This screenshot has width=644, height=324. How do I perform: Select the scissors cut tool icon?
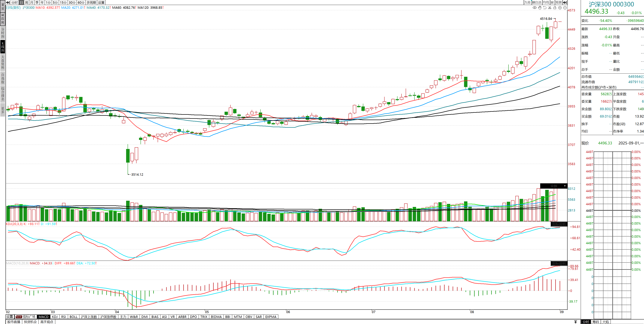point(550,8)
